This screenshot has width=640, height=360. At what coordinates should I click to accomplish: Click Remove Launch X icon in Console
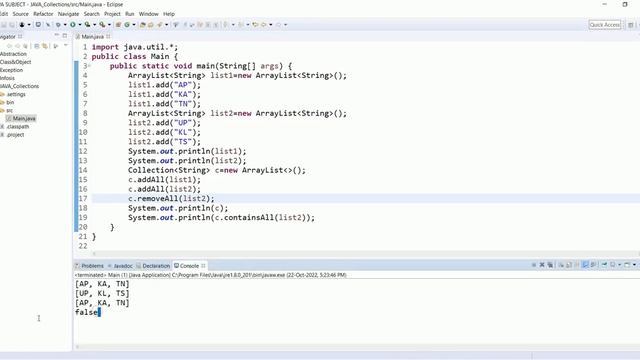[x=542, y=265]
